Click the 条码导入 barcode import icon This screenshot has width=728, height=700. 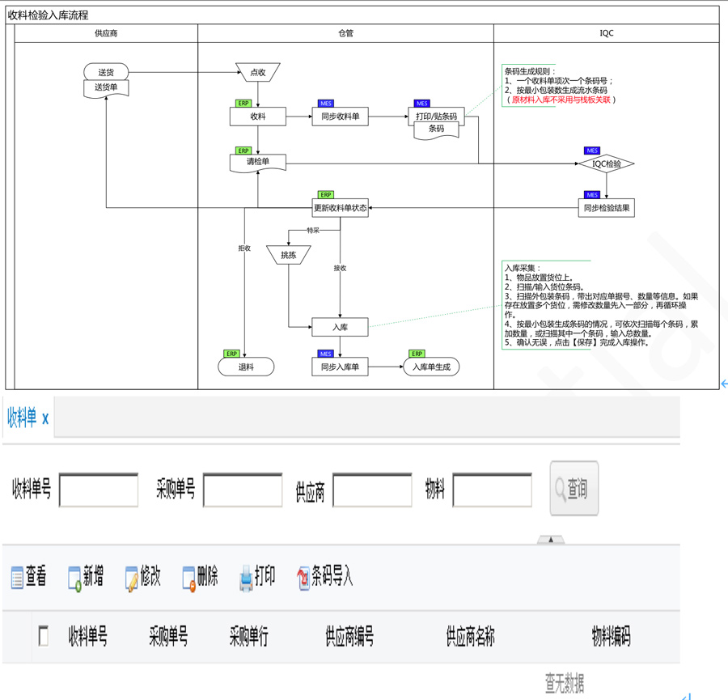(x=303, y=579)
